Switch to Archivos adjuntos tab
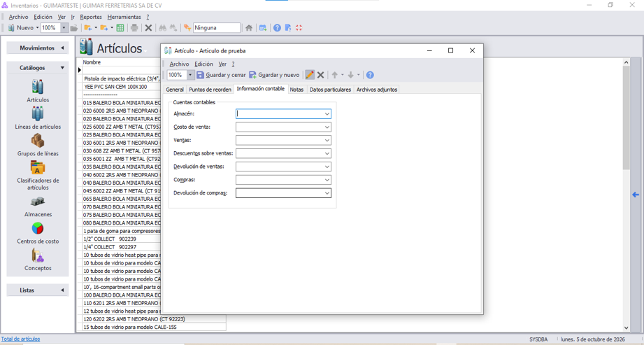The image size is (644, 345). 377,90
